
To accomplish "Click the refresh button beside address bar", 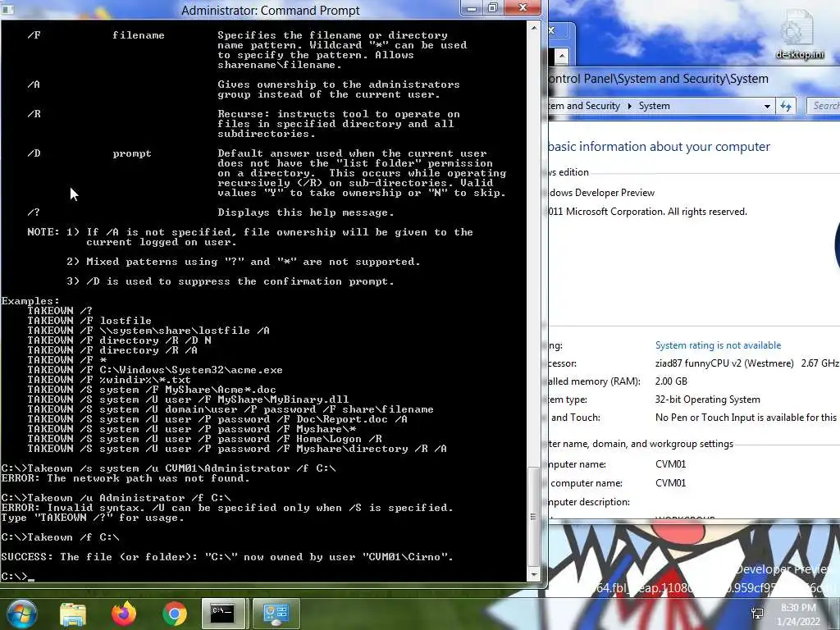I will [786, 106].
